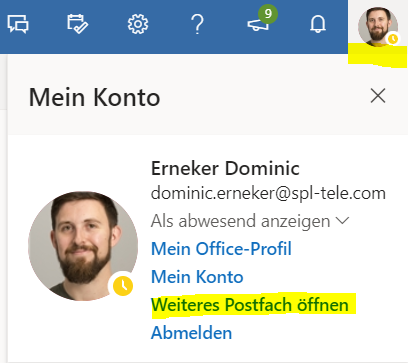Select Weiteres Postfach öffnen
This screenshot has height=363, width=408.
250,305
